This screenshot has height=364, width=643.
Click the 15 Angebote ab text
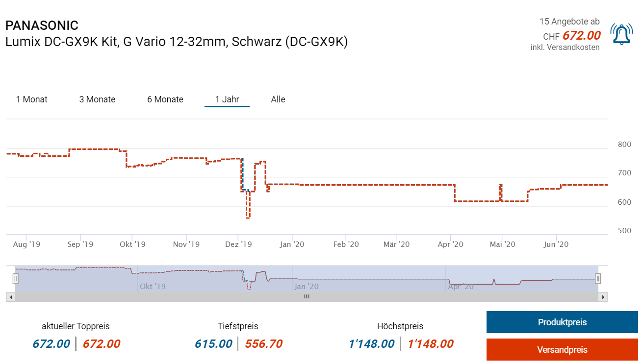click(569, 22)
